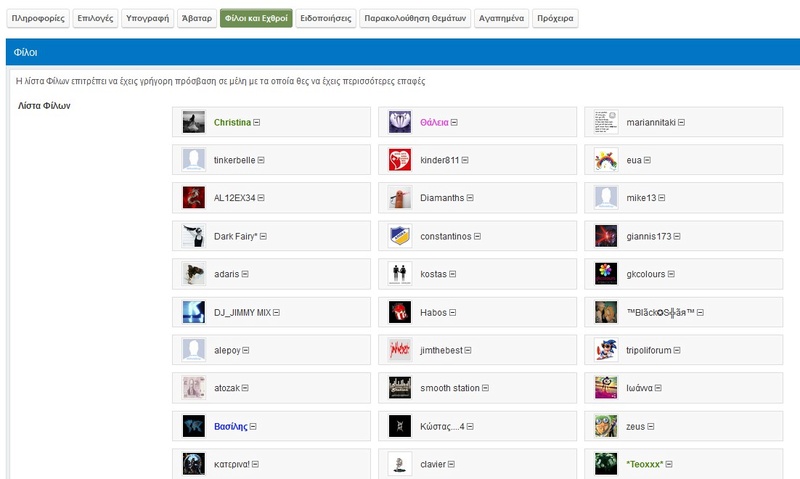The height and width of the screenshot is (479, 800).
Task: Click minus icon beside constantinos
Action: (478, 237)
